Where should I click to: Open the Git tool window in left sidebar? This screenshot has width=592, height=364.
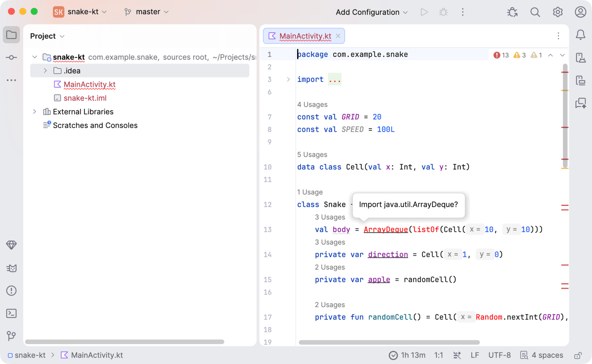pyautogui.click(x=11, y=336)
